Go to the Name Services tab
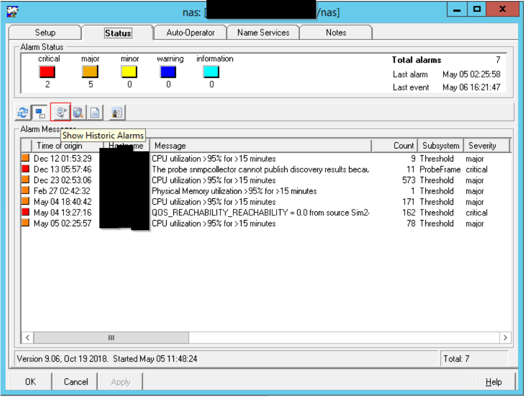 [263, 33]
